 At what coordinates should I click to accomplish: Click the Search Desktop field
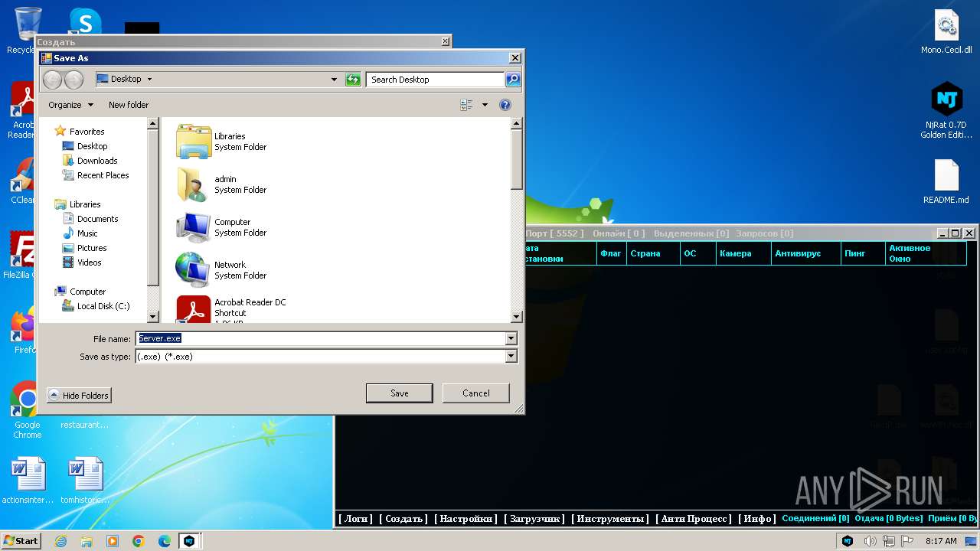point(434,79)
